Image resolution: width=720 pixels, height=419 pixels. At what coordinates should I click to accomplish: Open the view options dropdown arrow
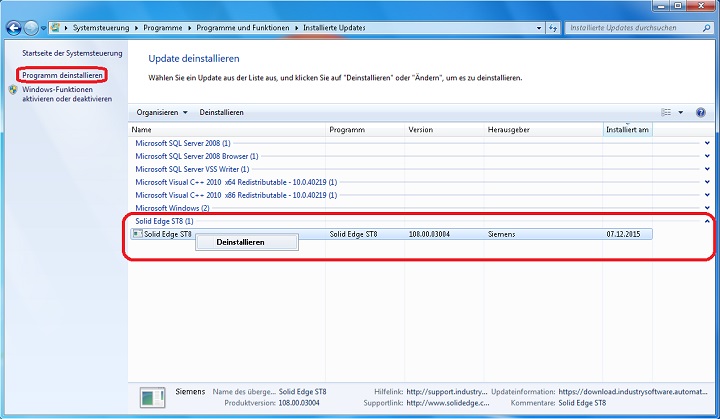pyautogui.click(x=681, y=113)
